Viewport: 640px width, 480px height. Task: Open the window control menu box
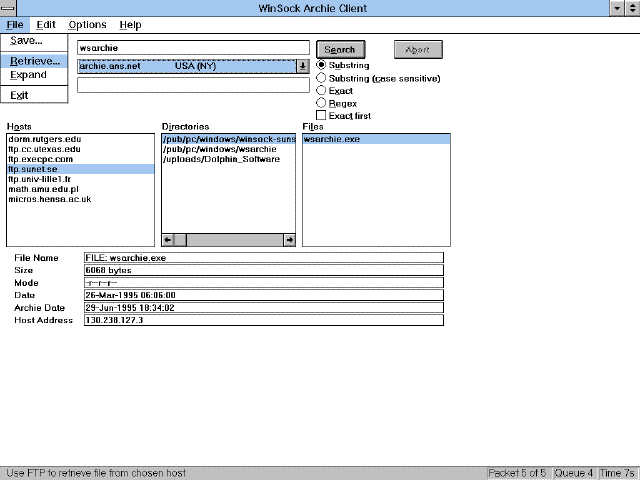click(8, 8)
